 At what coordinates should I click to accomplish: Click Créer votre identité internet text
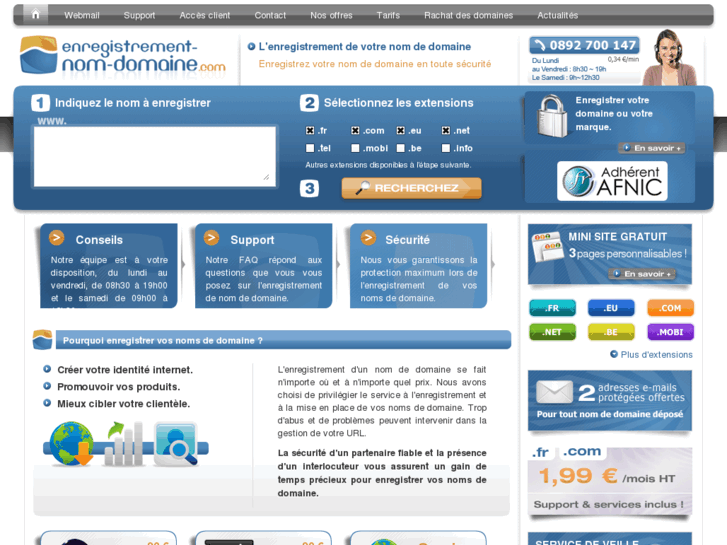(125, 370)
